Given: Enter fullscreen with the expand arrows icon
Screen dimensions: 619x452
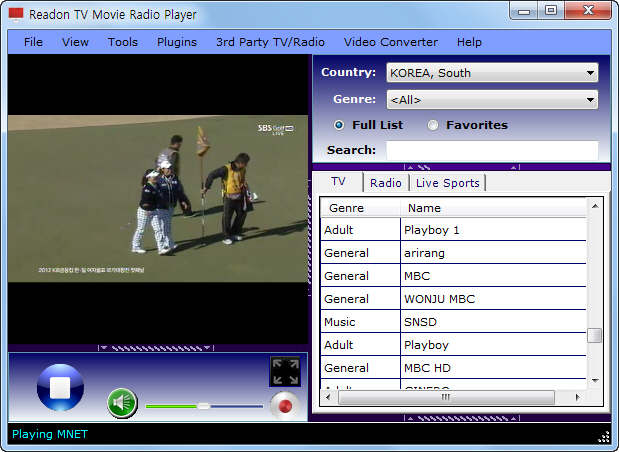Looking at the screenshot, I should coord(285,371).
